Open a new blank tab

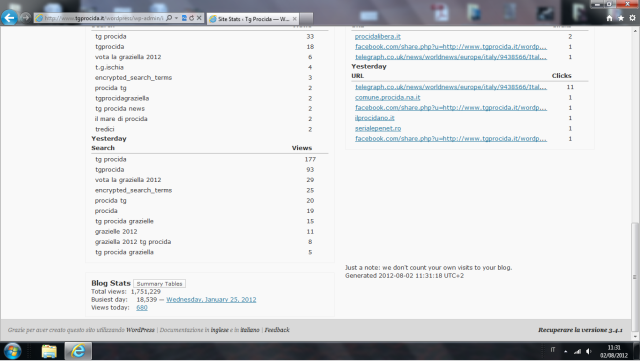pos(307,19)
